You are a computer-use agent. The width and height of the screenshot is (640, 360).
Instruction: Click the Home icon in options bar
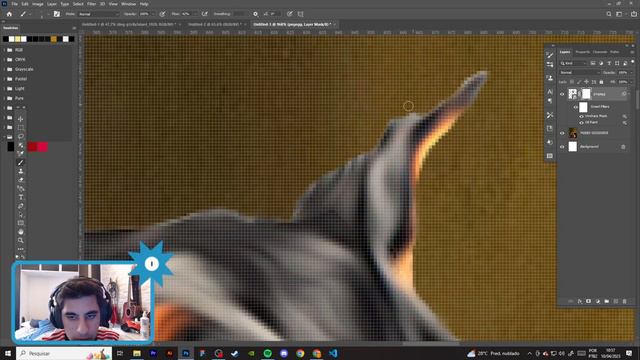[x=9, y=14]
